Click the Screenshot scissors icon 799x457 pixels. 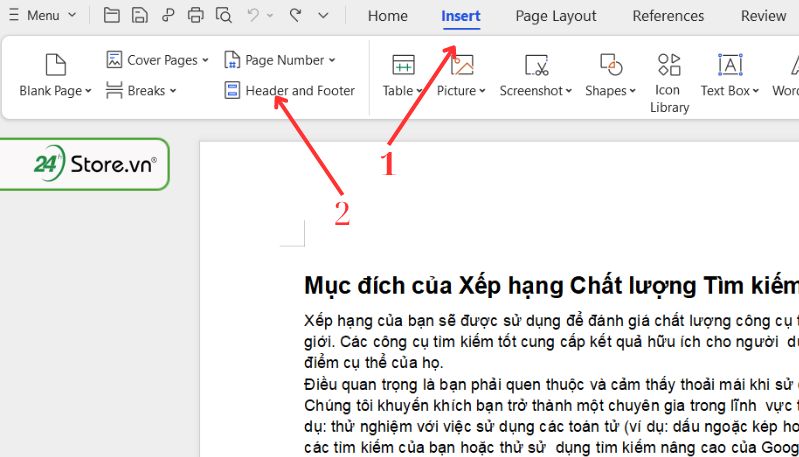tap(537, 65)
